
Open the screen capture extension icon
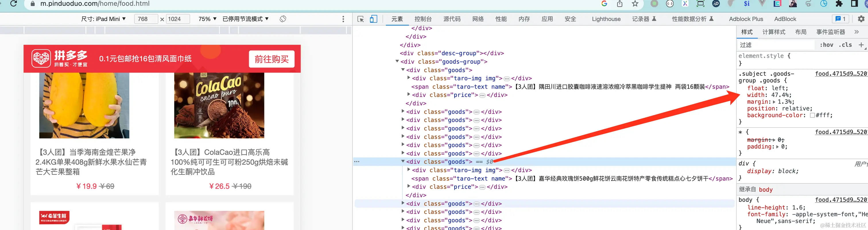(700, 4)
